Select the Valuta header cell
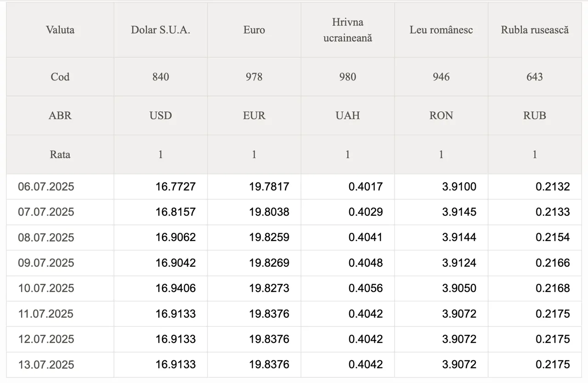588x383 pixels. click(x=60, y=30)
